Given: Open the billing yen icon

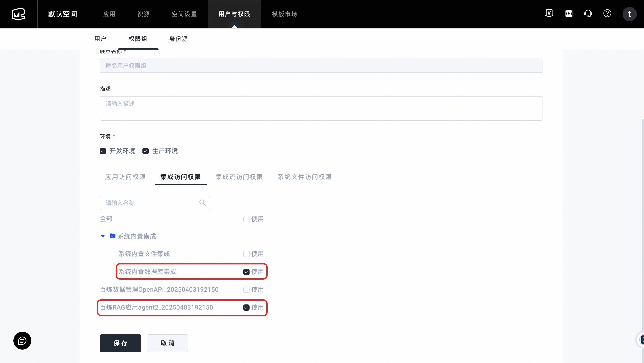Looking at the screenshot, I should 549,13.
